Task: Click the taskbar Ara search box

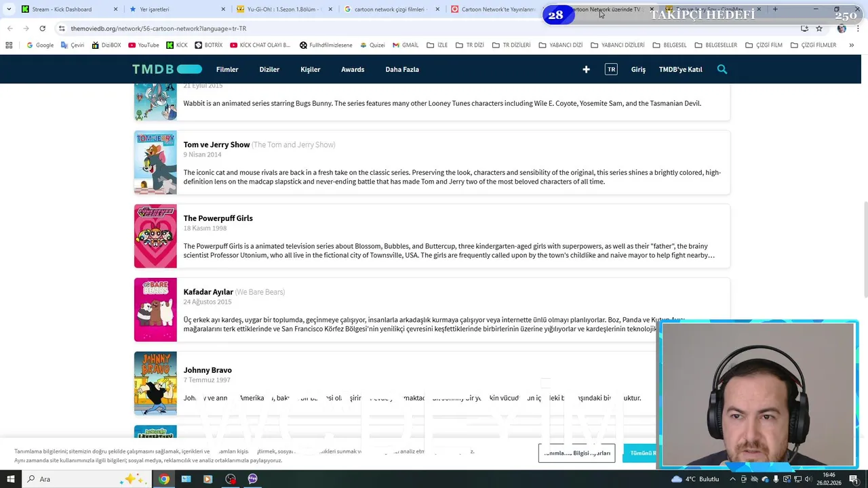Action: point(86,479)
